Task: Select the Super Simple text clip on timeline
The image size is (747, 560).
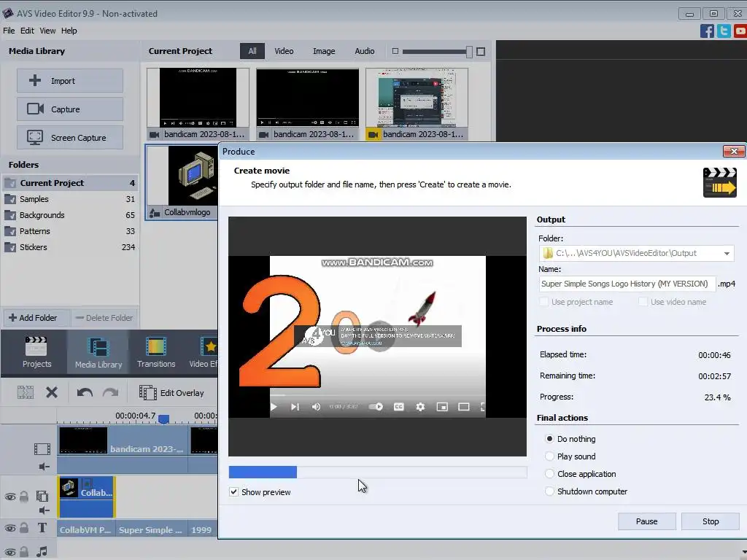Action: 150,529
